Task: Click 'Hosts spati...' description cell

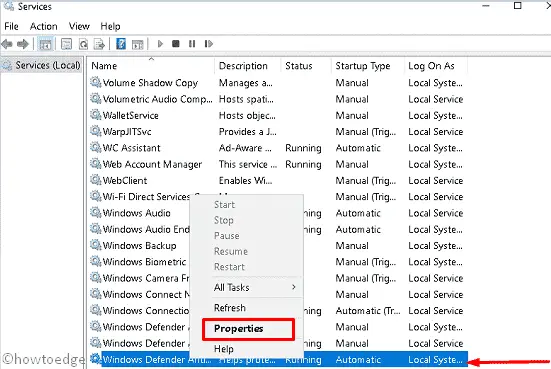Action: click(x=246, y=99)
